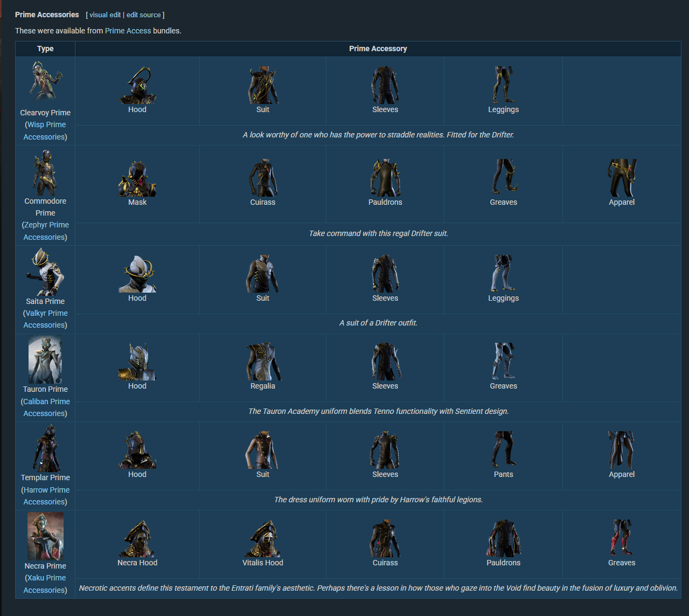Open the Templar Prime Apparel image
The height and width of the screenshot is (616, 689).
(x=622, y=450)
